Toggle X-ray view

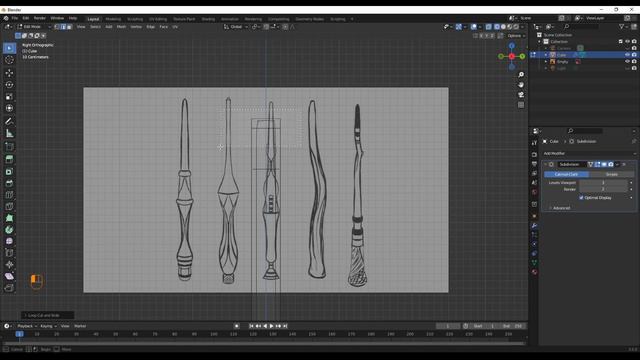pyautogui.click(x=489, y=27)
